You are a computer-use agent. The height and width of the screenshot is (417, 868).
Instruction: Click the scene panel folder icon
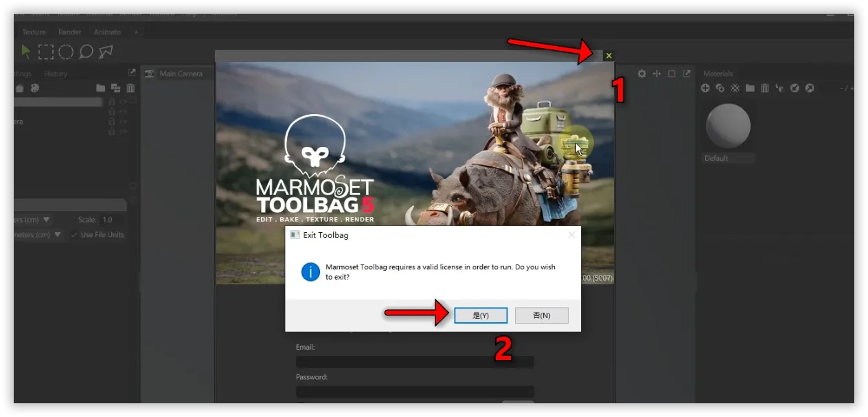tap(100, 88)
